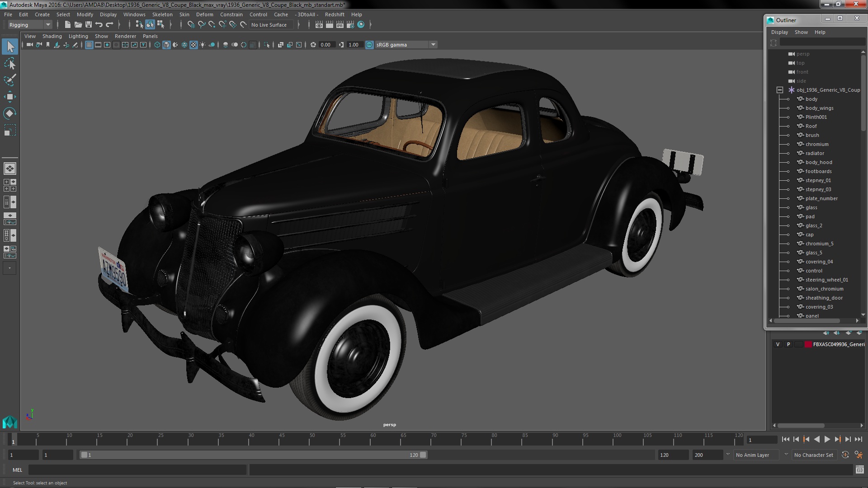The height and width of the screenshot is (488, 868).
Task: Open the Deform menu
Action: [x=204, y=14]
